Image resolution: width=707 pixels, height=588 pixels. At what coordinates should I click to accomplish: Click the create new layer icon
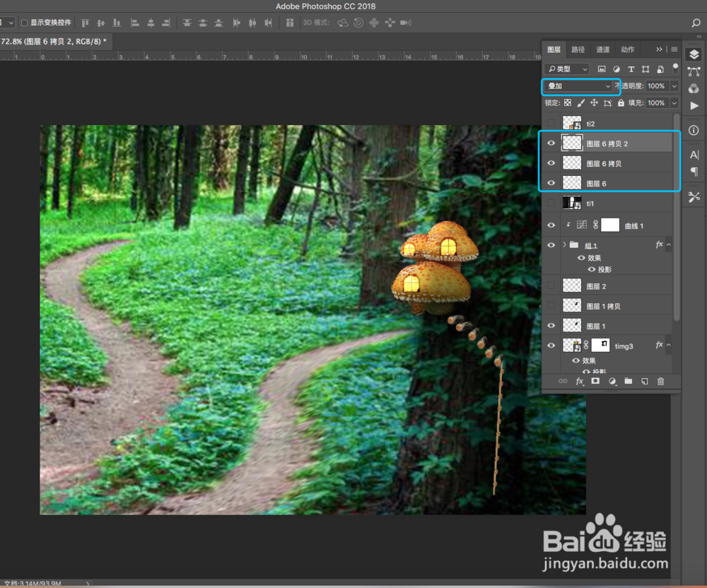pyautogui.click(x=644, y=381)
